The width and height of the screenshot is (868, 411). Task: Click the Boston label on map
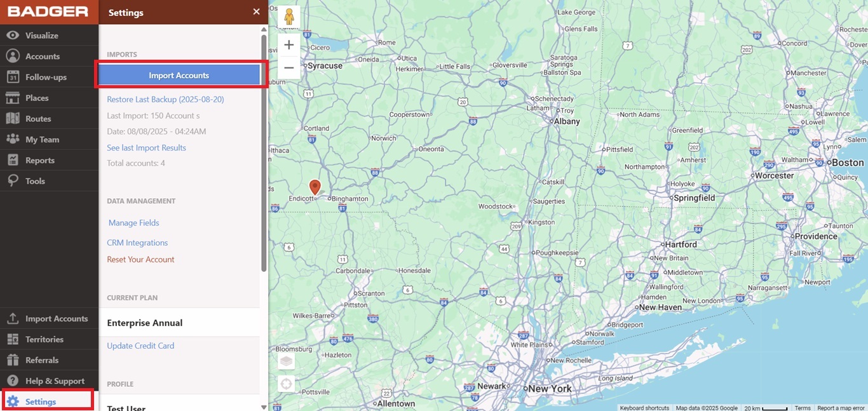(x=848, y=163)
